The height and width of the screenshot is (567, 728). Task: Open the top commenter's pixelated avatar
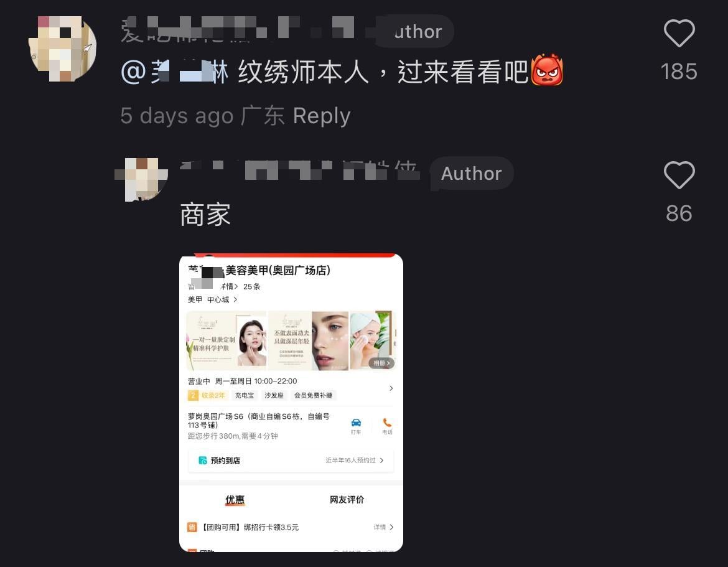click(63, 49)
